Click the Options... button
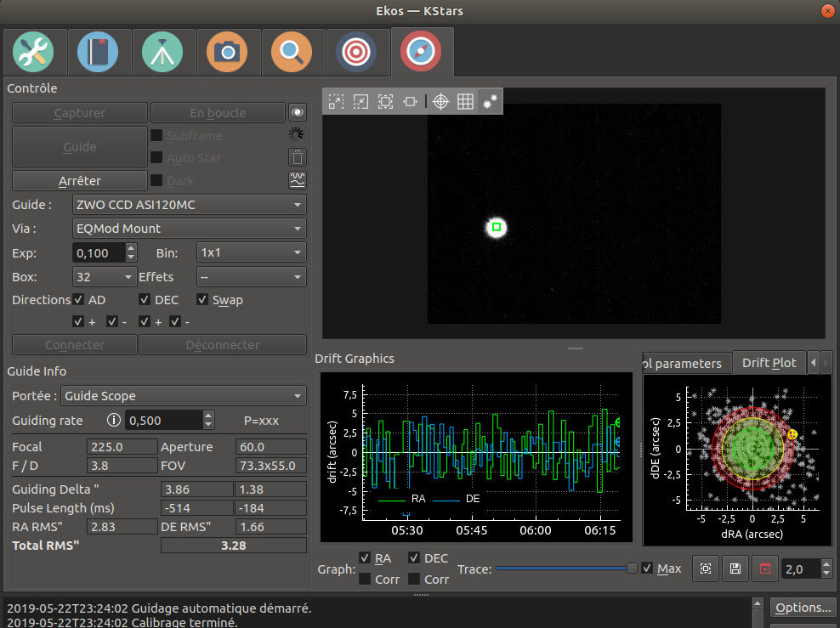The width and height of the screenshot is (840, 628). coord(803,608)
